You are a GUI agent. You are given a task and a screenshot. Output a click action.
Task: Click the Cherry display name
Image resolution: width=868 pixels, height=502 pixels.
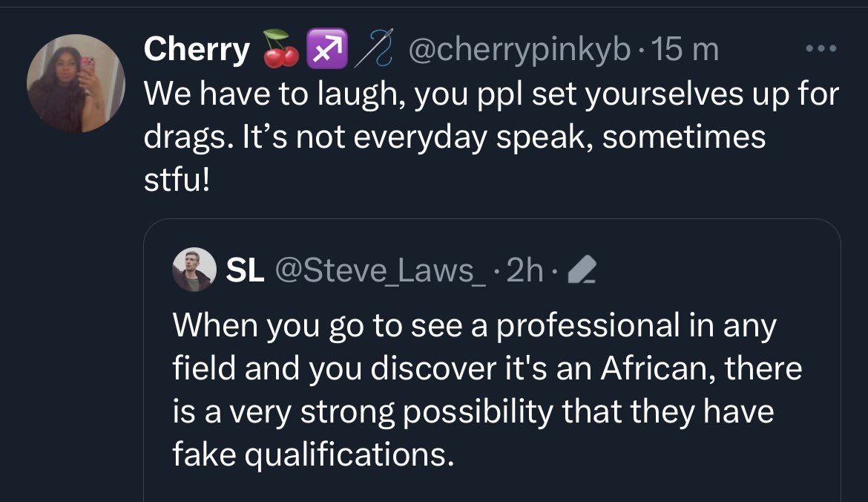[x=197, y=50]
